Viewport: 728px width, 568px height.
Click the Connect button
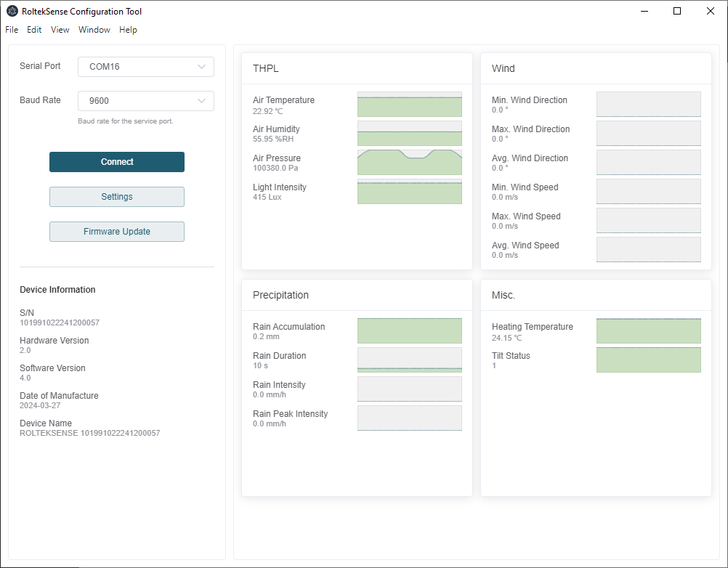pyautogui.click(x=117, y=162)
